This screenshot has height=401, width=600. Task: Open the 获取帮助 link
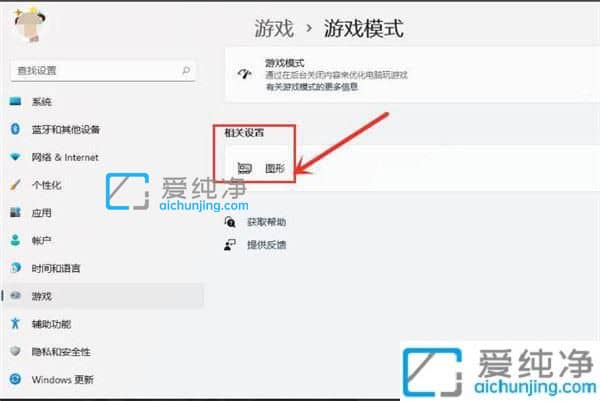point(266,222)
